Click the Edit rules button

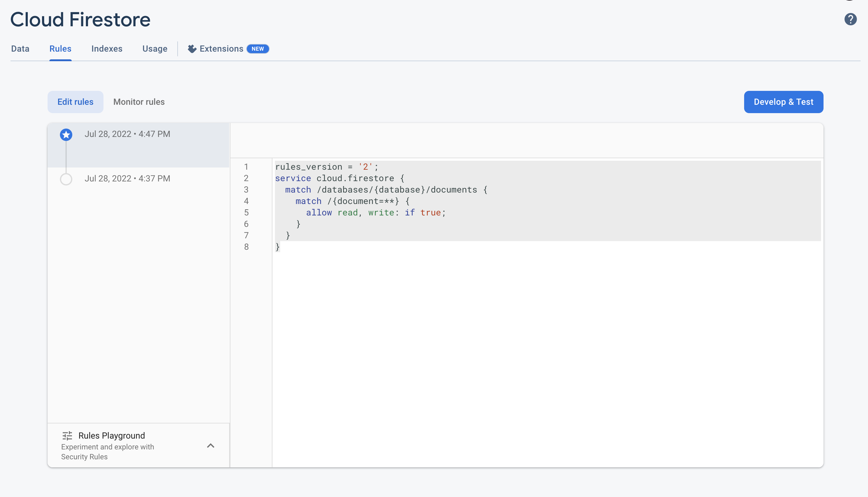75,101
